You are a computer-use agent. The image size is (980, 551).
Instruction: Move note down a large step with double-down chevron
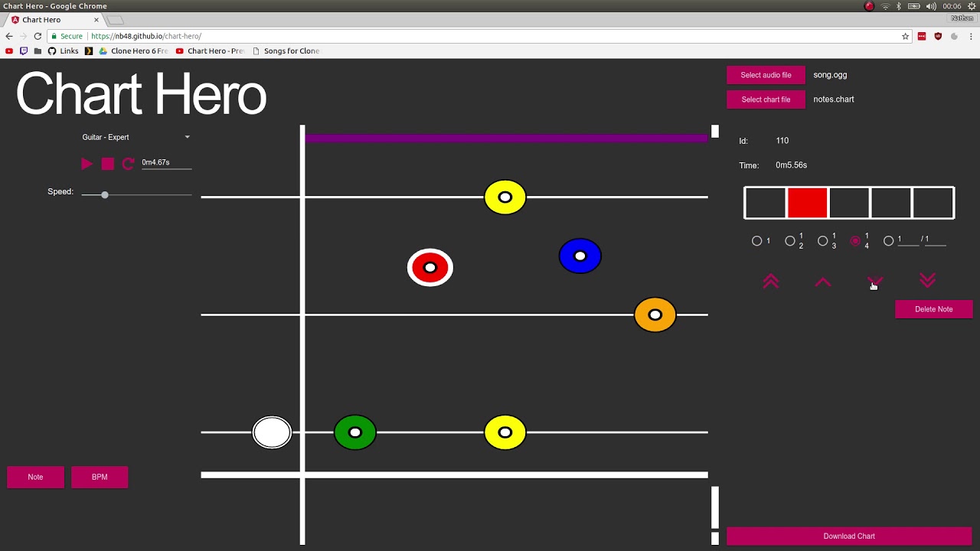(927, 282)
